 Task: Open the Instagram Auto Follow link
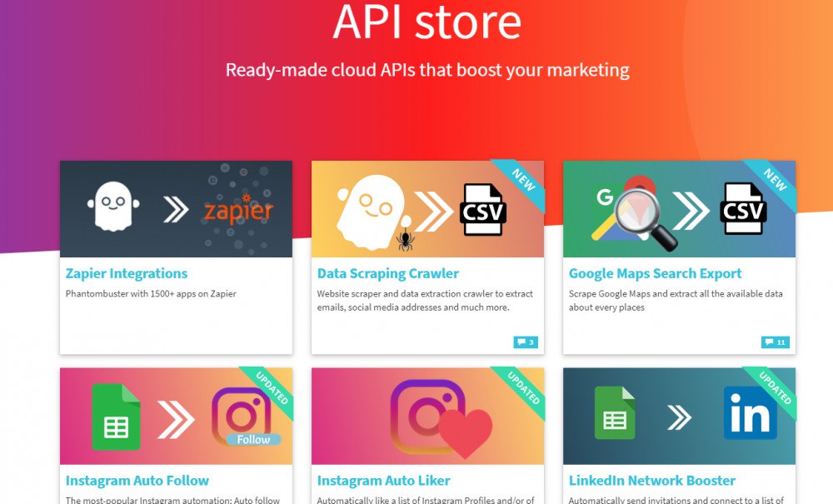(x=137, y=481)
